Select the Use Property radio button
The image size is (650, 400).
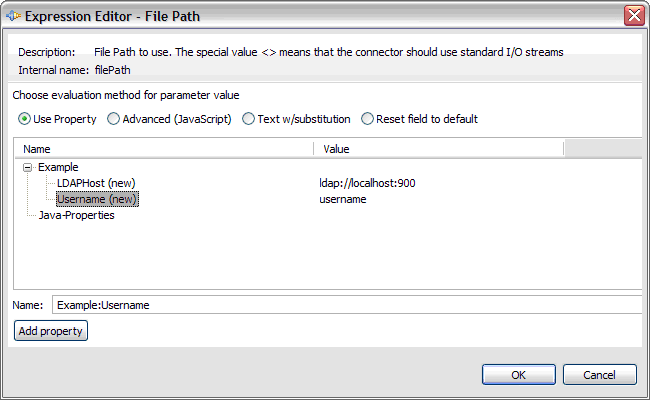[24, 119]
